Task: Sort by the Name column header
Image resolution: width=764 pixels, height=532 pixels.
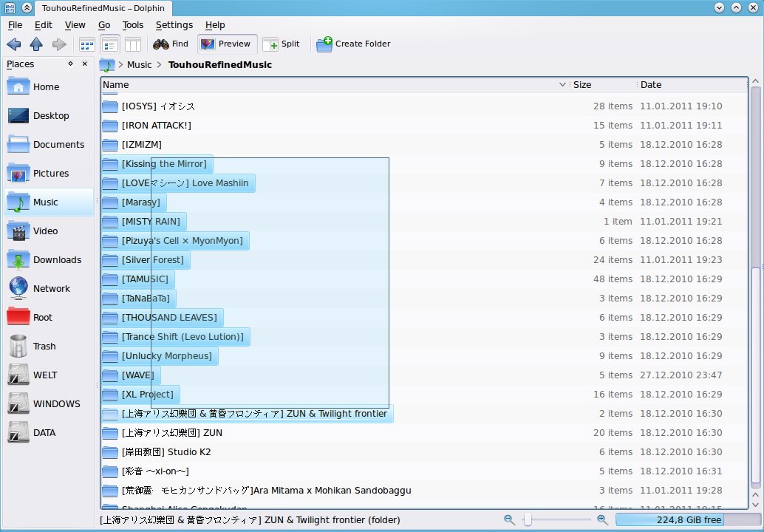Action: (x=335, y=85)
